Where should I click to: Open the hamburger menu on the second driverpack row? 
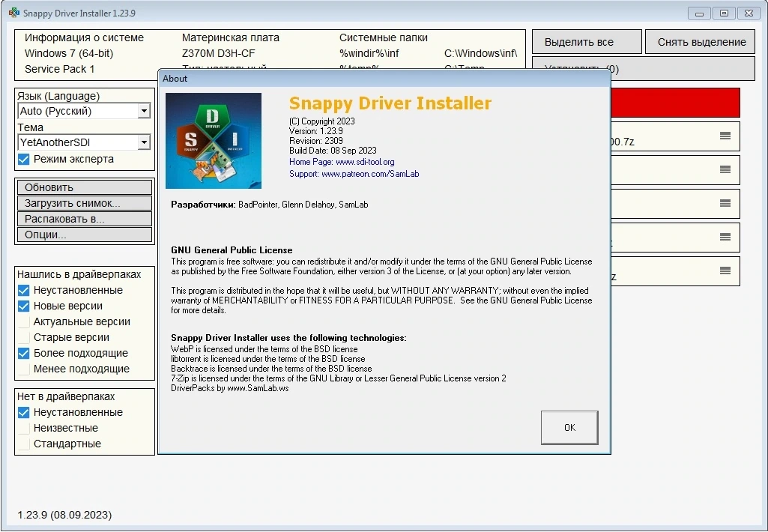tap(725, 169)
